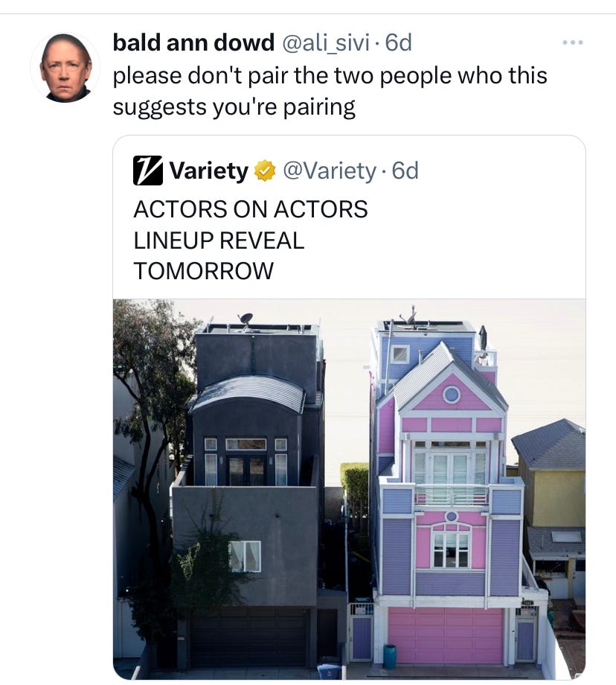
Task: Open the @ali_sivi handle link
Action: click(x=326, y=42)
